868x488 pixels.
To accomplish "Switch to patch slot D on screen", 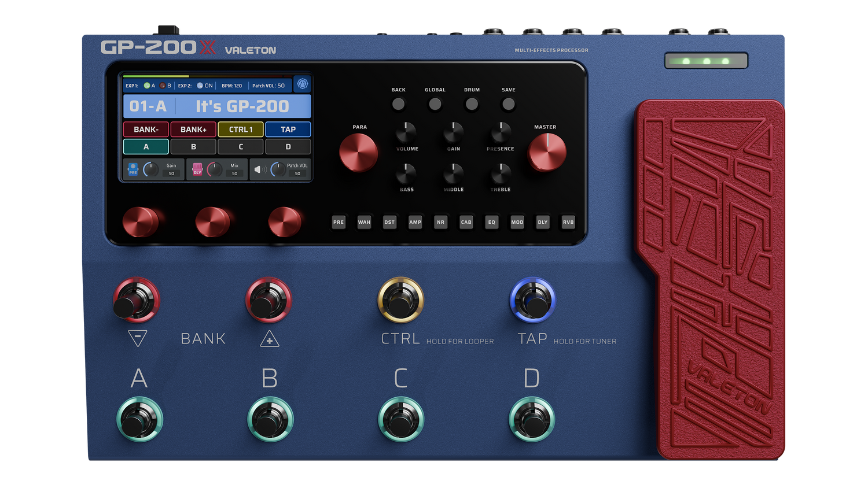I will [x=288, y=147].
